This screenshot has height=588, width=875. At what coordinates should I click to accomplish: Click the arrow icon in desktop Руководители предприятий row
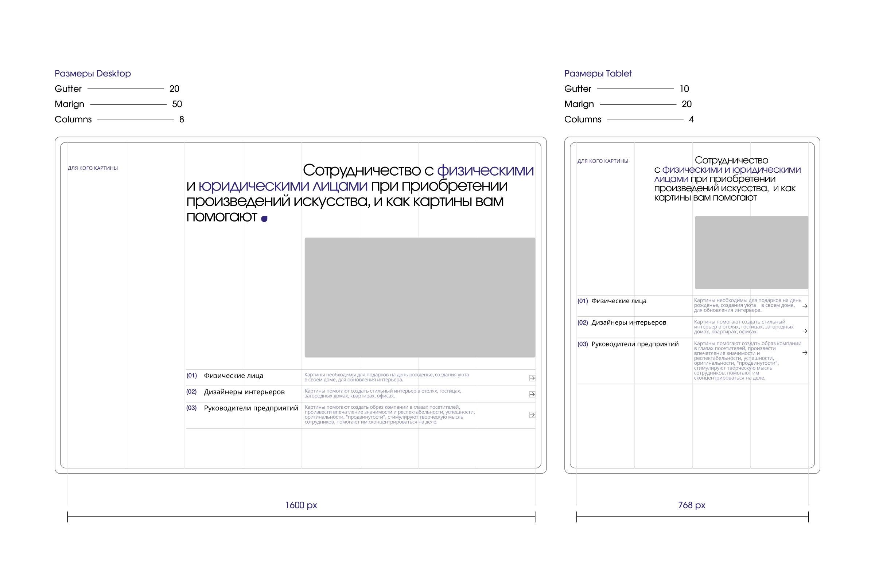[x=532, y=415]
